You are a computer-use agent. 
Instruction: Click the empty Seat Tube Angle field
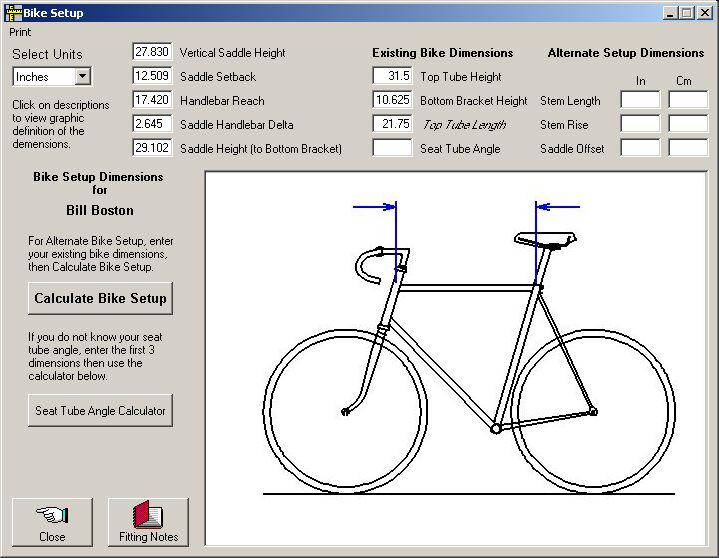pos(393,148)
